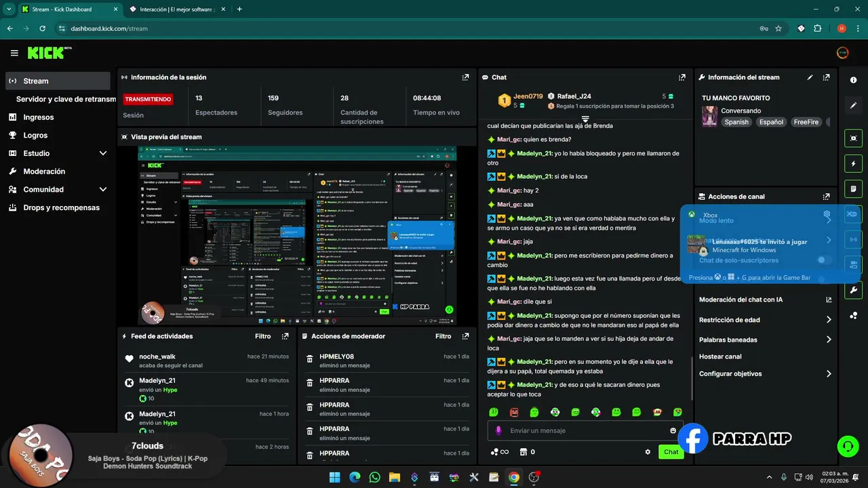
Task: Collapse the chat leaderboard handle icon
Action: 585,119
